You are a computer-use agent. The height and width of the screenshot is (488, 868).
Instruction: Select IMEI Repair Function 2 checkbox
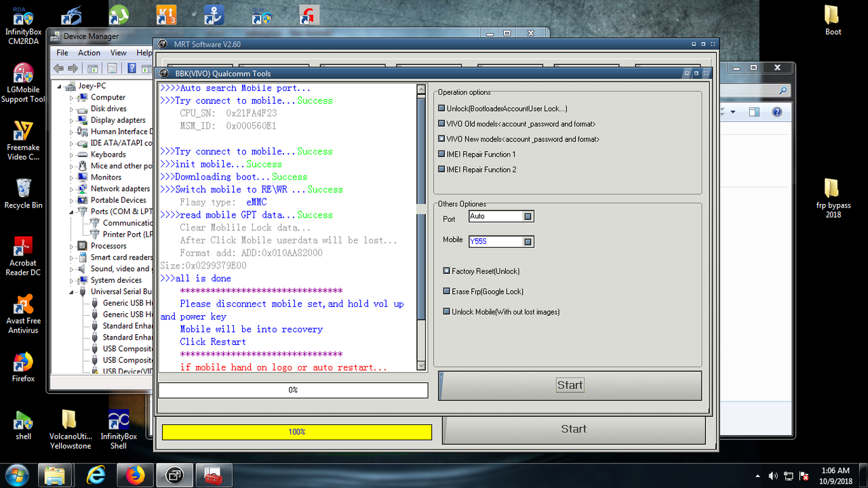(x=441, y=169)
